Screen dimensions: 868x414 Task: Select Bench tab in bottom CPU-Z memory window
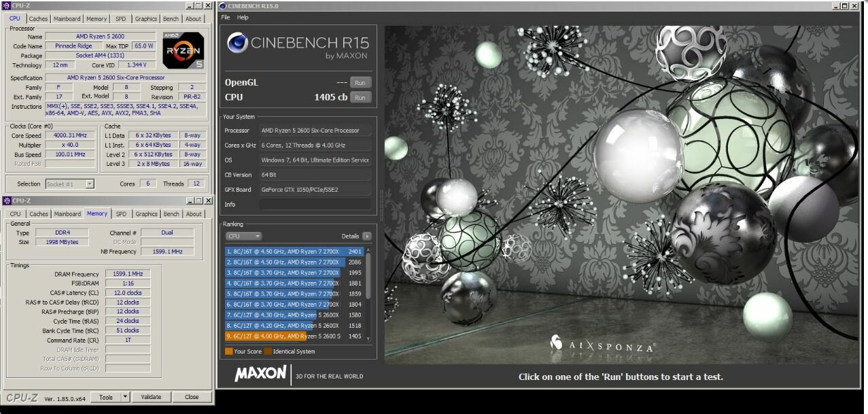[171, 214]
